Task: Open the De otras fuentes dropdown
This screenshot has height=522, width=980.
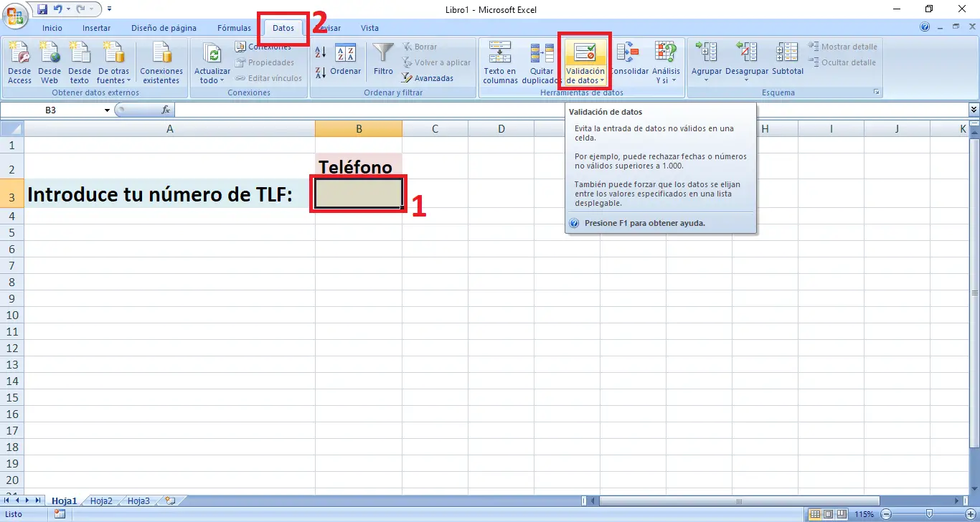Action: pyautogui.click(x=113, y=63)
